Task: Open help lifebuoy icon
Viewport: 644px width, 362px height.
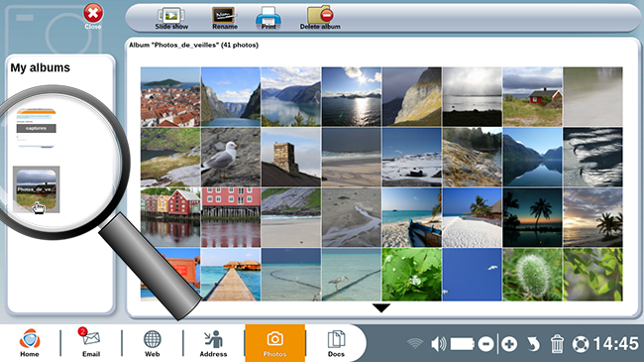Action: 581,344
